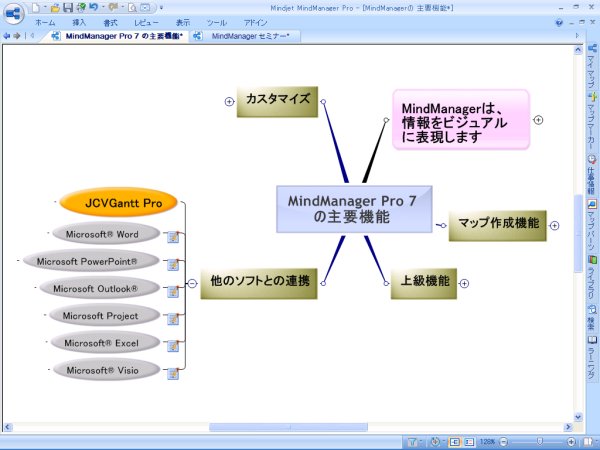Screen dimensions: 600x450
Task: Click the attachment icon next to Microsoft® Excel
Action: (x=173, y=346)
